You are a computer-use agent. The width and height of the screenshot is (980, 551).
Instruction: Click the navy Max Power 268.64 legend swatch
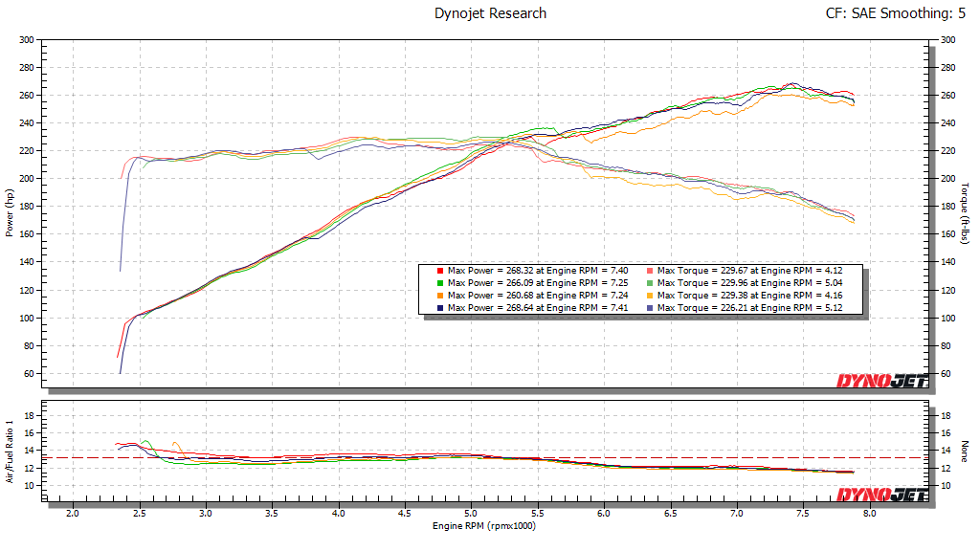pyautogui.click(x=438, y=308)
